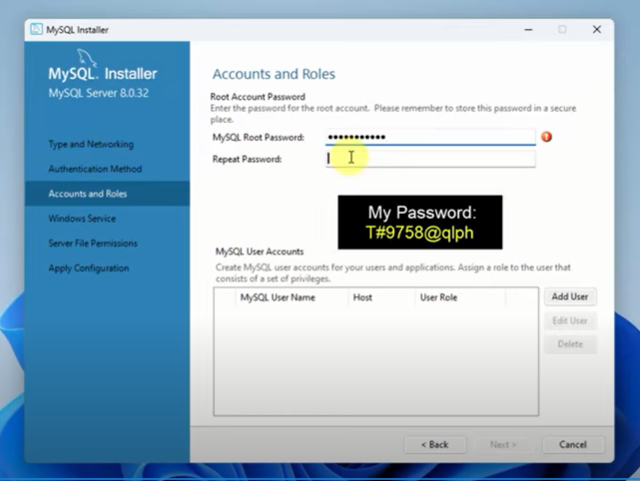Go to the Windows Service step

(82, 218)
